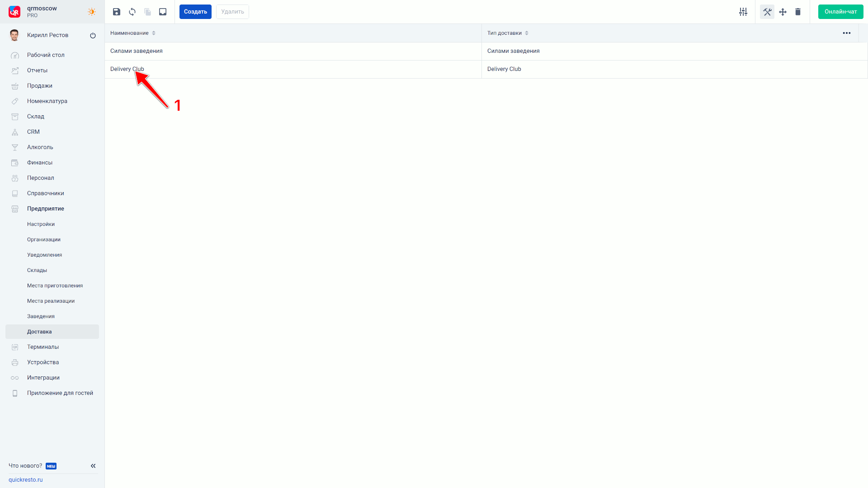Open column options three-dots menu
Screen dimensions: 868x488
click(x=847, y=33)
